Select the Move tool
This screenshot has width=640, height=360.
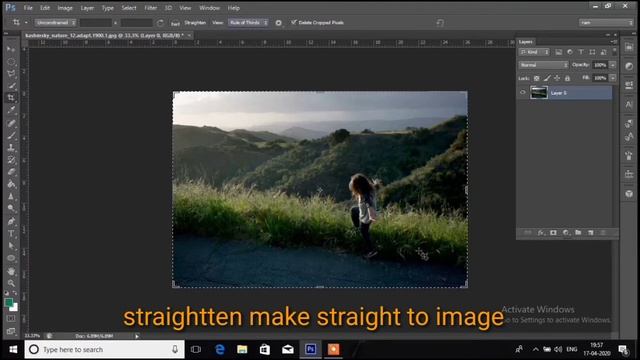click(x=11, y=49)
